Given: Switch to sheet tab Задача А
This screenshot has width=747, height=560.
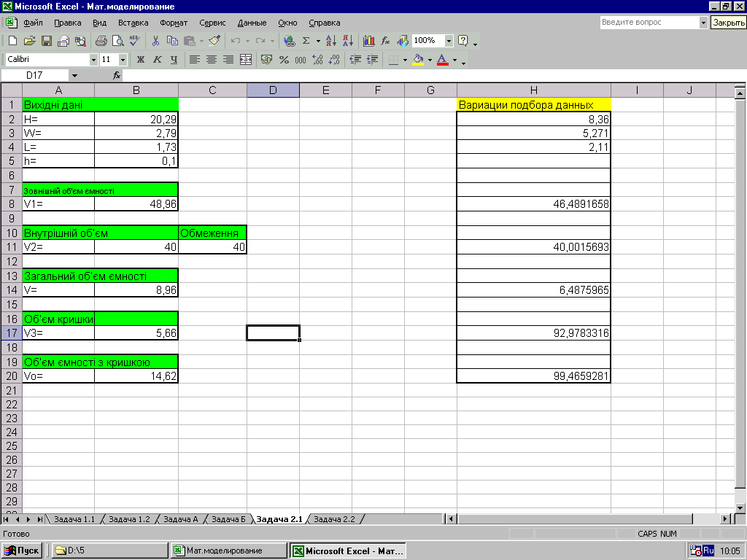Looking at the screenshot, I should click(181, 519).
